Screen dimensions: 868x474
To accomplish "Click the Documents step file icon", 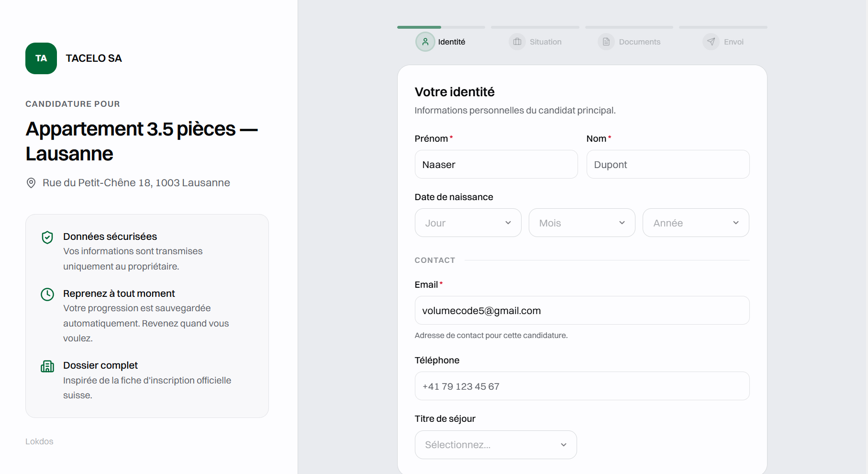I will click(606, 42).
